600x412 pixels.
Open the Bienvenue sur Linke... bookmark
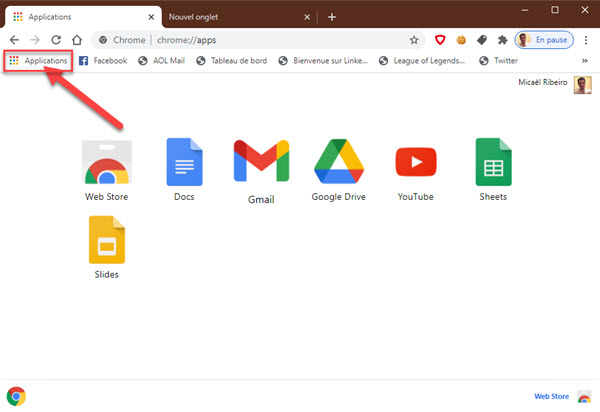[x=323, y=60]
